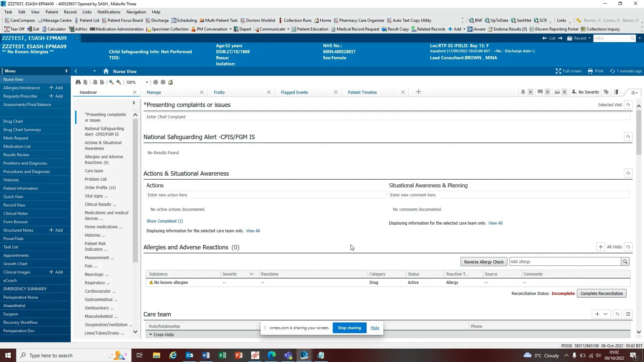Switch to the Flagged Events tab
The image size is (644, 362).
[x=294, y=92]
